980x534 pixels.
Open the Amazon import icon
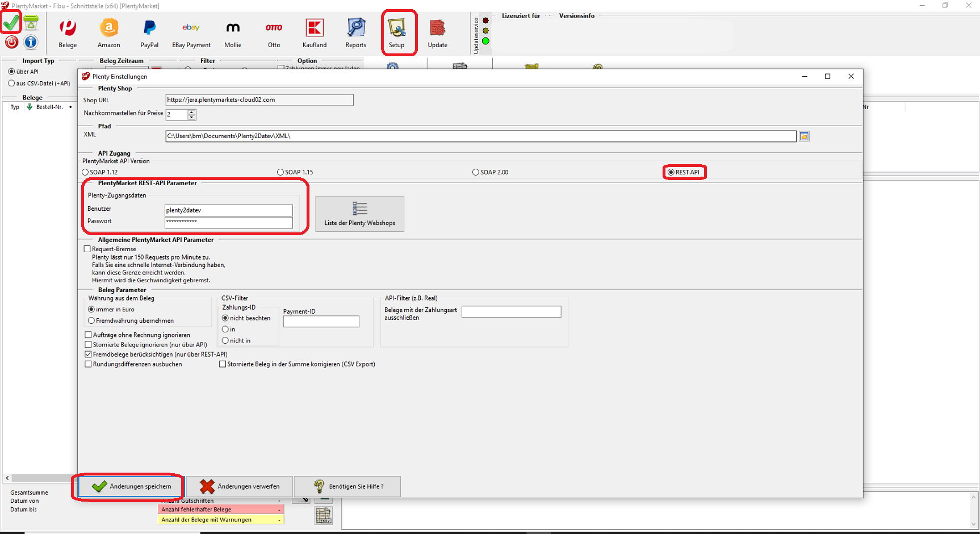click(108, 33)
